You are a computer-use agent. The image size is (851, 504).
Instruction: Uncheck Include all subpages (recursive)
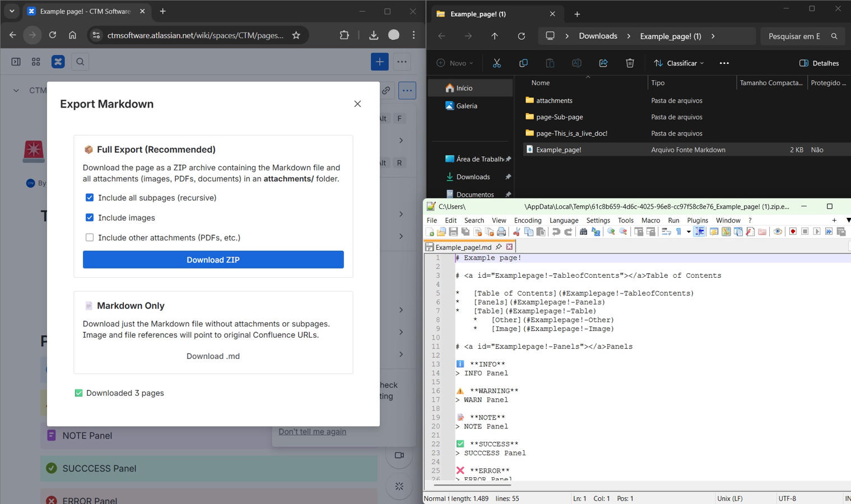90,198
